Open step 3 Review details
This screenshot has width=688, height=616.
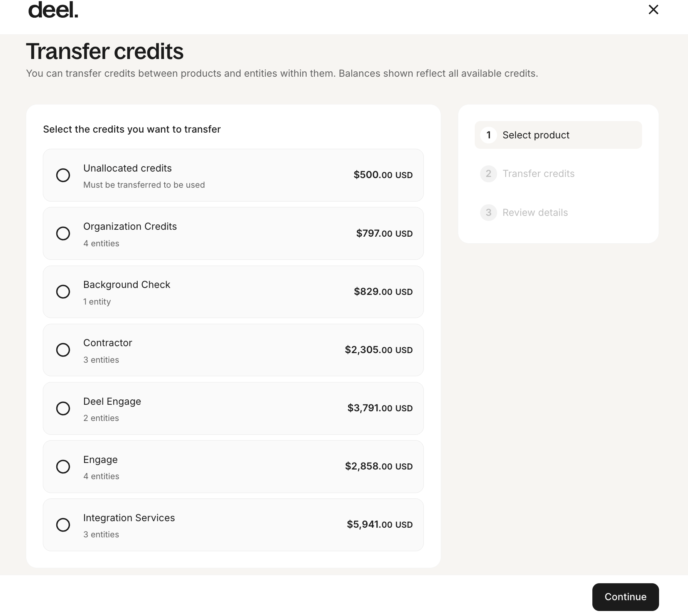[535, 213]
